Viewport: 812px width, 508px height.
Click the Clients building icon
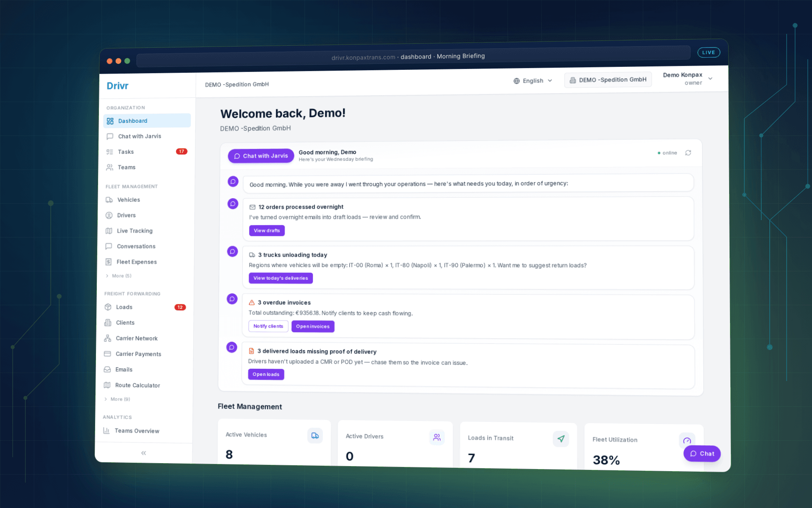coord(108,323)
